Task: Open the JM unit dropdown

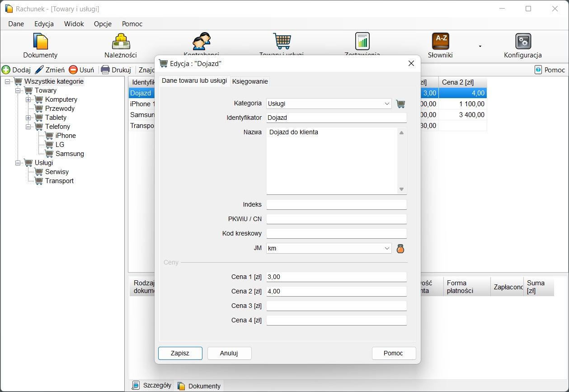Action: point(387,249)
